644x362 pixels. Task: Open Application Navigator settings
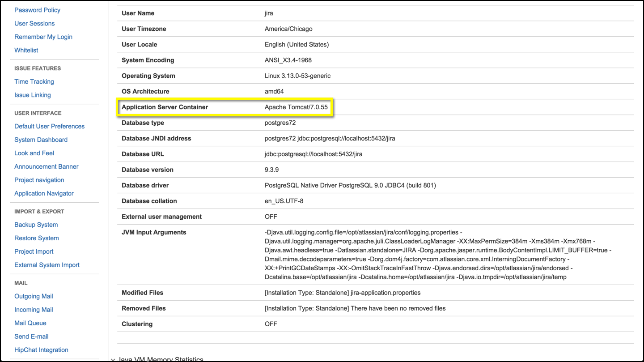click(x=44, y=193)
